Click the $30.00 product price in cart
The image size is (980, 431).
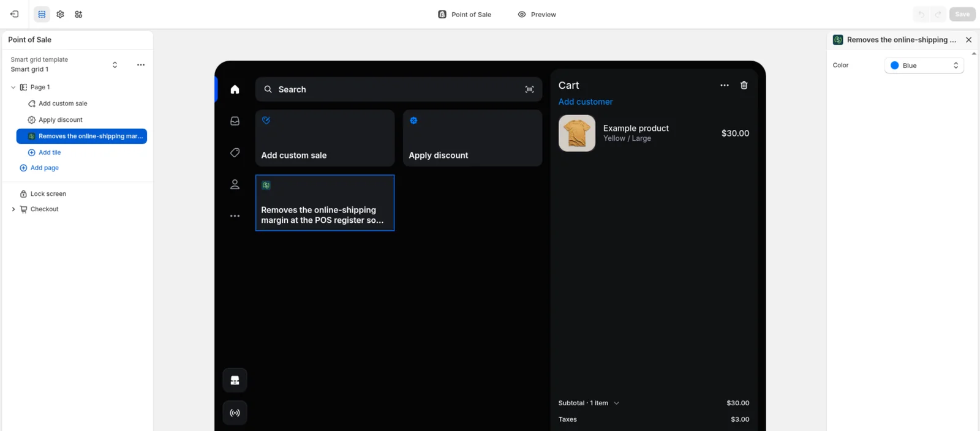[x=735, y=133]
